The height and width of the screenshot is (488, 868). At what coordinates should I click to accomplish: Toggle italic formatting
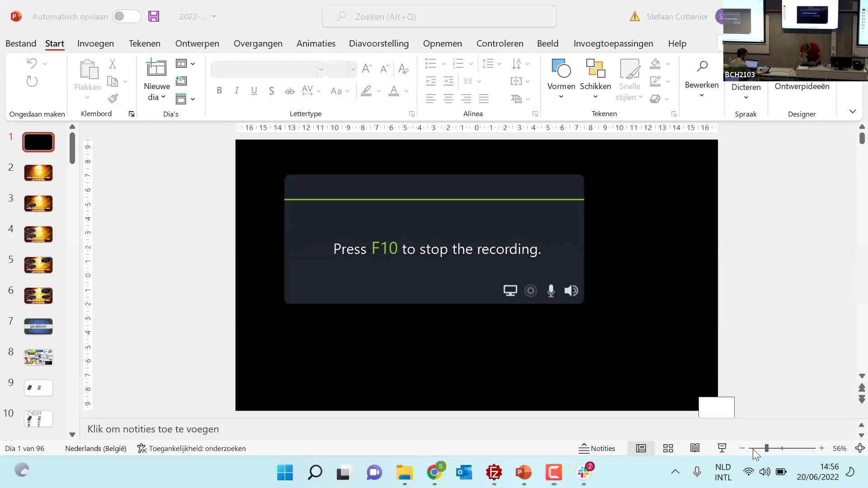point(236,90)
